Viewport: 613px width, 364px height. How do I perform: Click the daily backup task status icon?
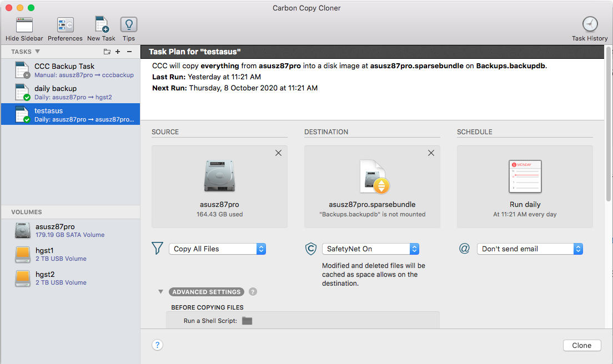27,97
